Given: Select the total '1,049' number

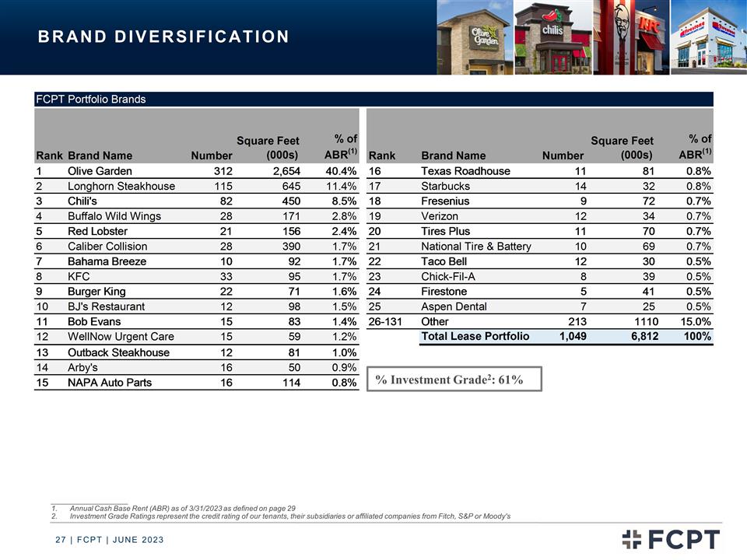Looking at the screenshot, I should coord(573,336).
